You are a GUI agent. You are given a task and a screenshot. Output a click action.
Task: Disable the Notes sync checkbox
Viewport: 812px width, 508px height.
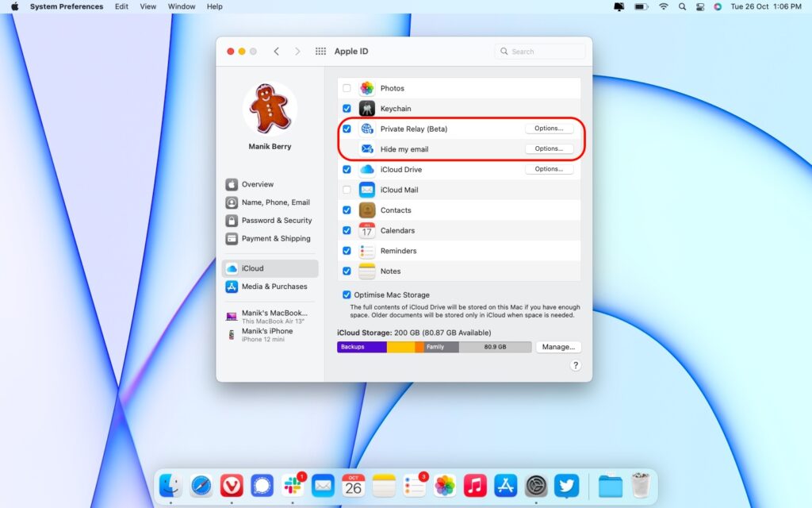tap(347, 271)
